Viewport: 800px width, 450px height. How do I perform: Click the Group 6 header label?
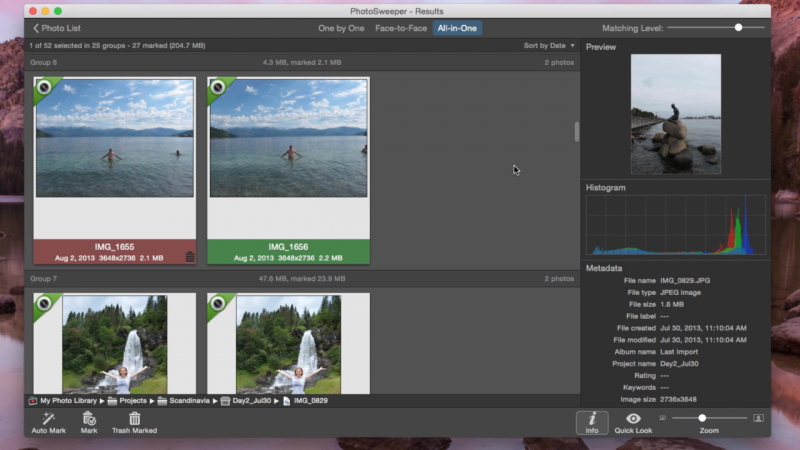pyautogui.click(x=43, y=62)
